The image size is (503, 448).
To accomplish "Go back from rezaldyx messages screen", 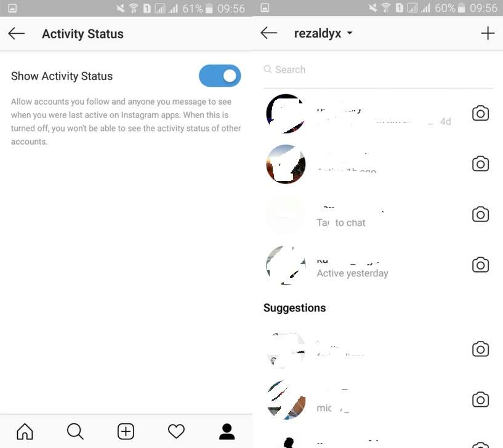I will 269,33.
